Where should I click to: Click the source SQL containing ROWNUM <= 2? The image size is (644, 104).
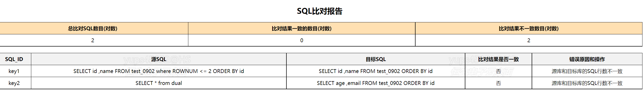coord(159,71)
